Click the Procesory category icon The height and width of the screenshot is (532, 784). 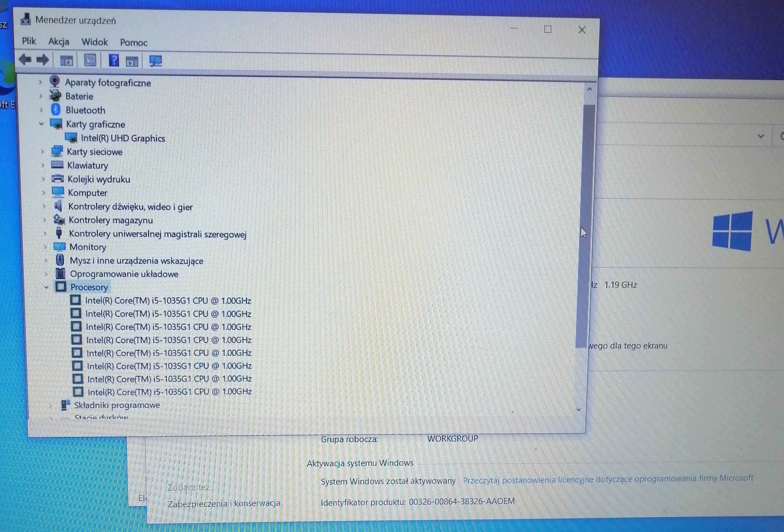coord(61,287)
